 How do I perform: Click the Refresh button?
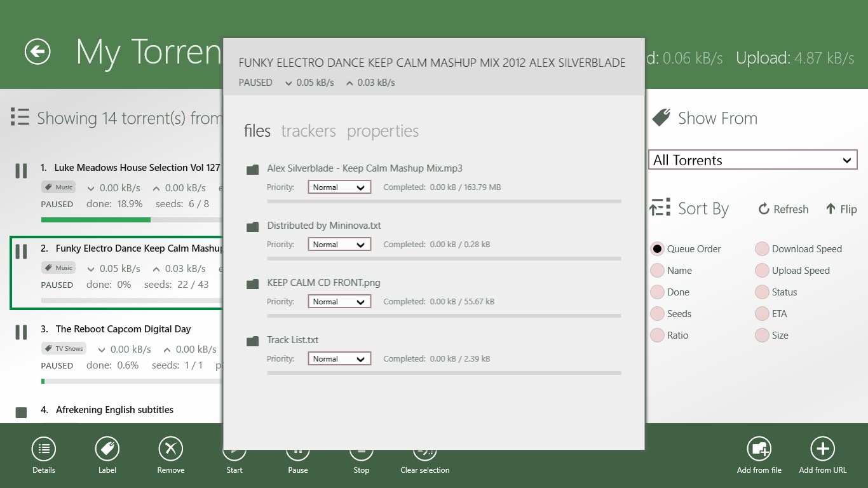783,209
